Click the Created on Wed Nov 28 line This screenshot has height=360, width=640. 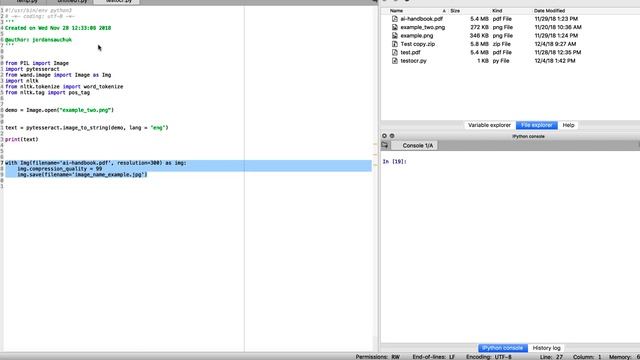coord(58,28)
